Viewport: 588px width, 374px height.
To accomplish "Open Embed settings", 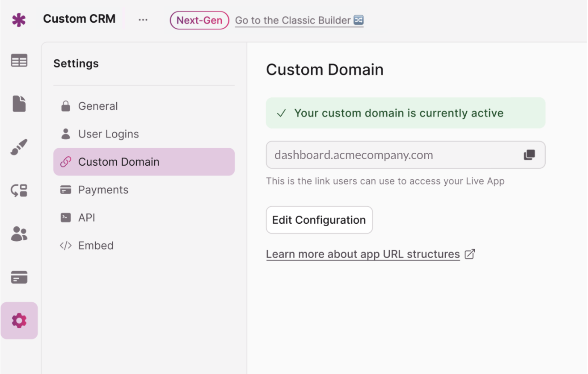I will 96,246.
